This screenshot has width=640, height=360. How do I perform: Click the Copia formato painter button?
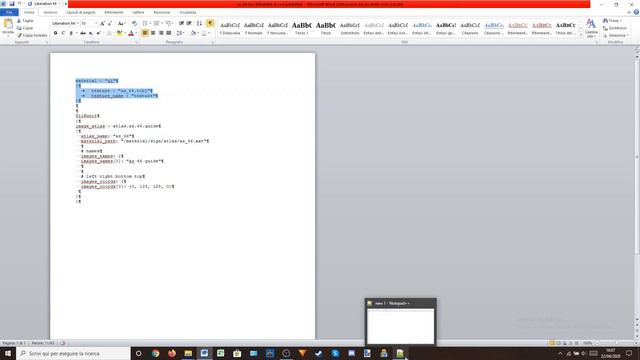pyautogui.click(x=32, y=36)
